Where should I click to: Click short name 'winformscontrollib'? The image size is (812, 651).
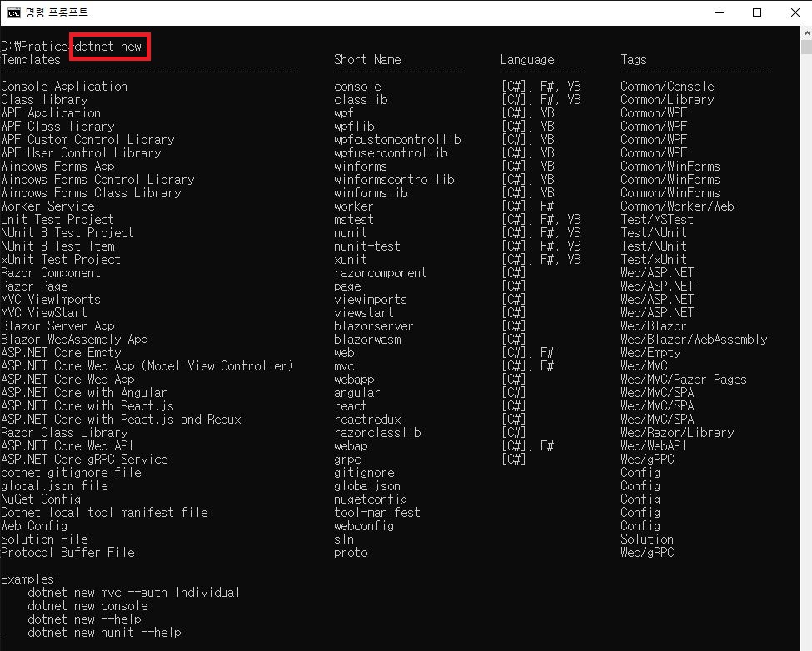394,180
